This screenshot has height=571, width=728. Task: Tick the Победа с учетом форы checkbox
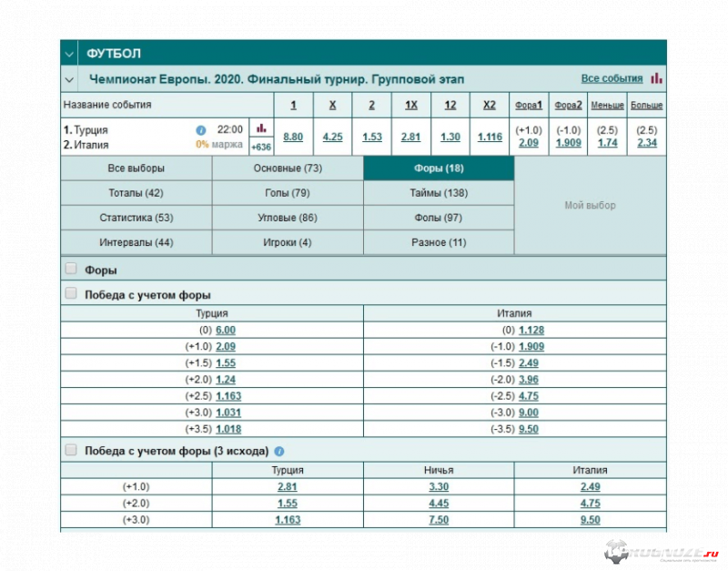[71, 294]
